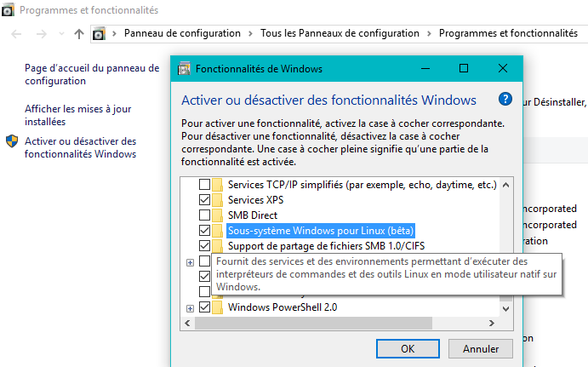Expand the Windows PowerShell 2.0 tree node
The height and width of the screenshot is (367, 588).
[x=190, y=308]
